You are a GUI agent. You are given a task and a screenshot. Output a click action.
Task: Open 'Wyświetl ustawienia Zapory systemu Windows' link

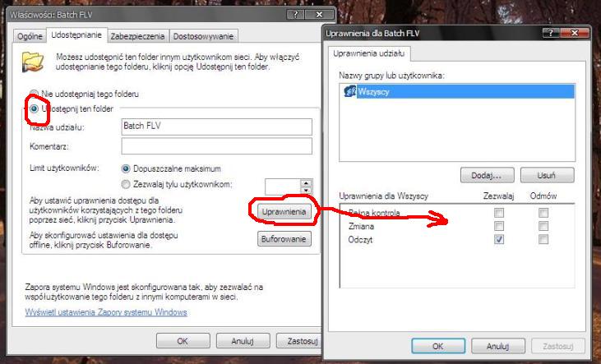click(x=106, y=312)
